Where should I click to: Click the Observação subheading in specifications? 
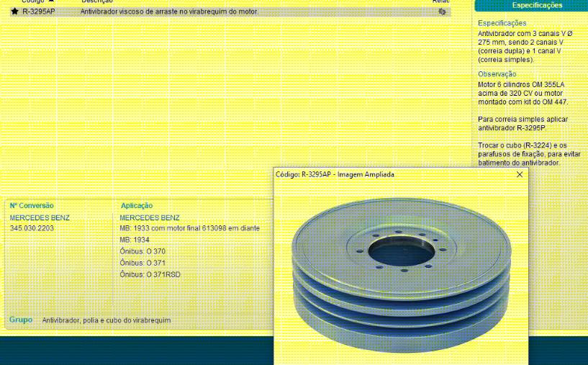[497, 74]
